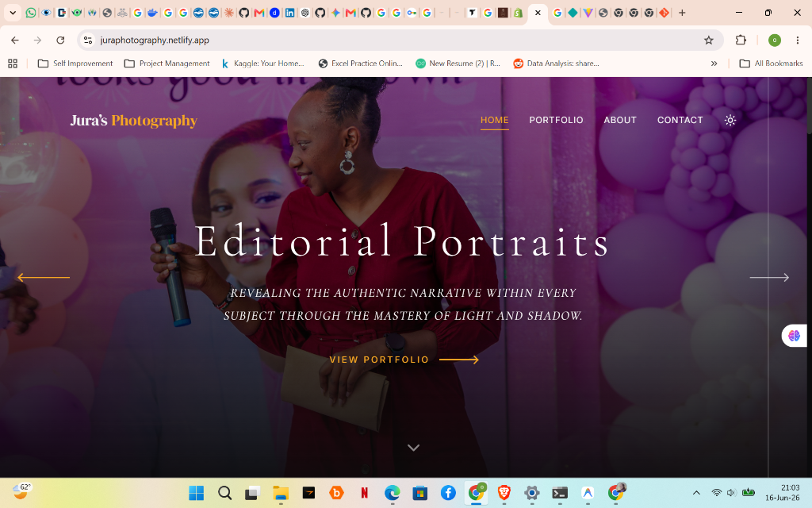Switch to the Shopify tab
The height and width of the screenshot is (508, 812).
click(518, 13)
